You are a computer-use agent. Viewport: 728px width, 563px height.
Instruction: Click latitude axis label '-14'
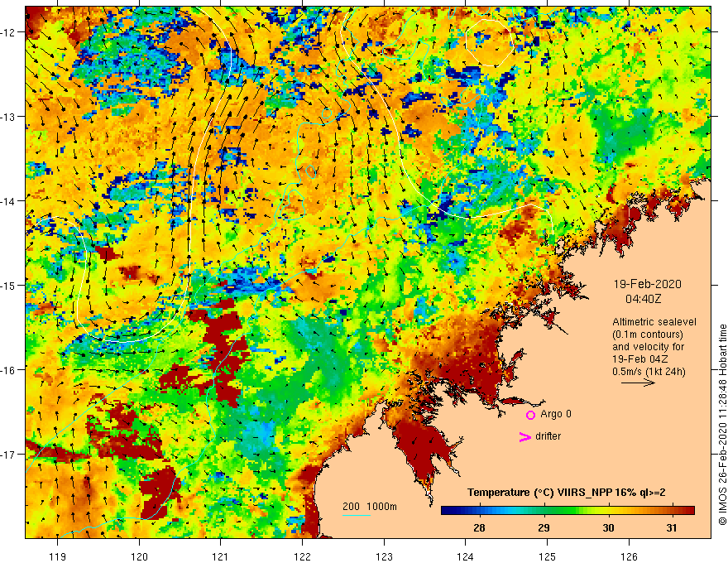pyautogui.click(x=8, y=201)
